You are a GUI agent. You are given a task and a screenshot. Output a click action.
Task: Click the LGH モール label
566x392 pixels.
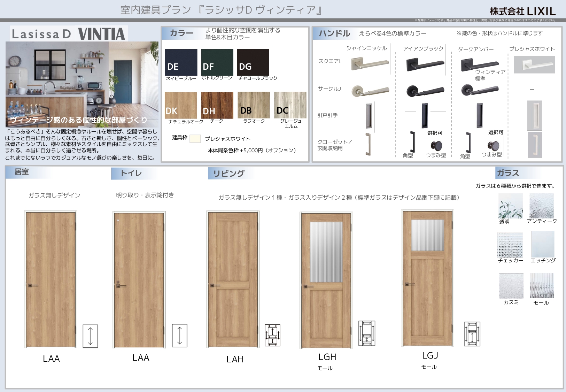(325, 368)
